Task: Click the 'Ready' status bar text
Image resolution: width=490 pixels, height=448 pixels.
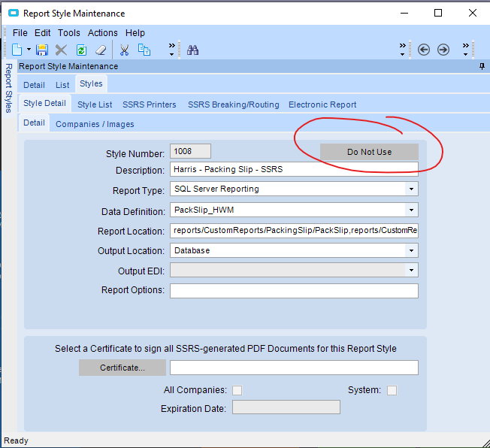Action: click(x=16, y=440)
